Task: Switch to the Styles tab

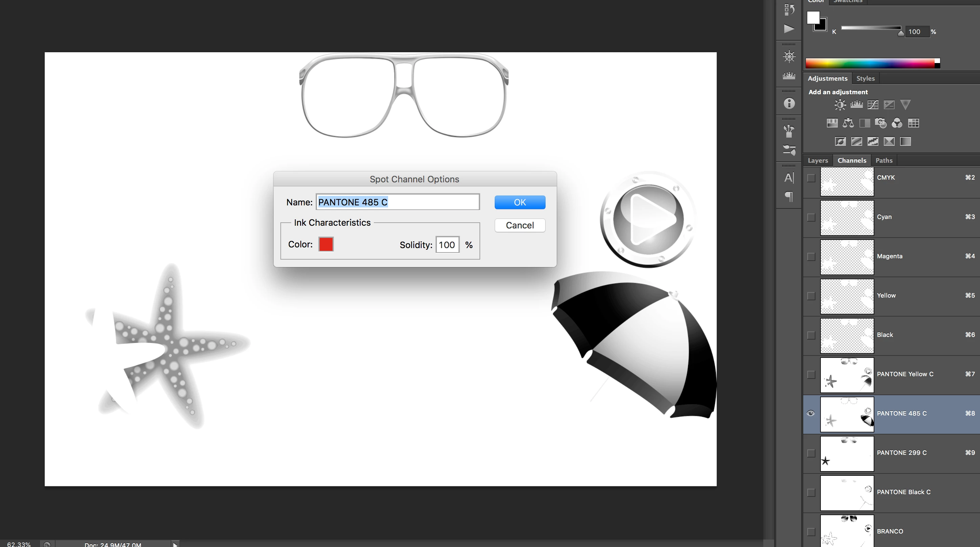Action: click(865, 78)
